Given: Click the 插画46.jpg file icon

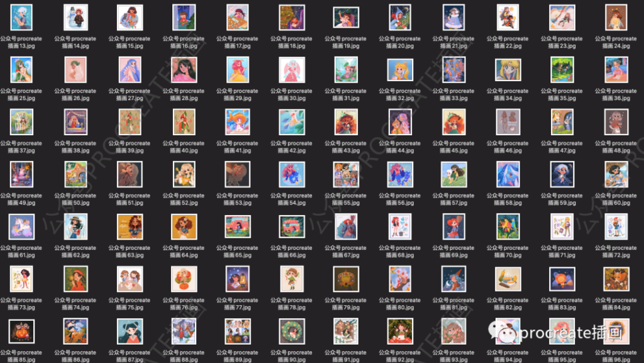Looking at the screenshot, I should click(508, 122).
